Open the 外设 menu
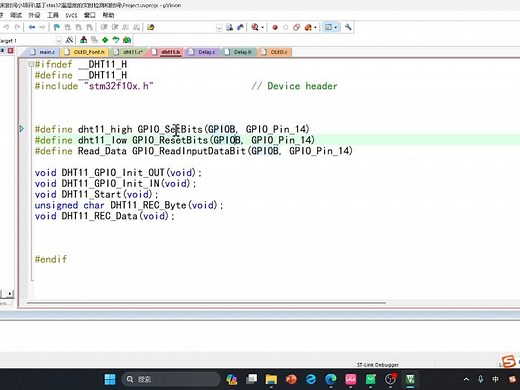Screen dimensions: 520x390 pos(34,15)
